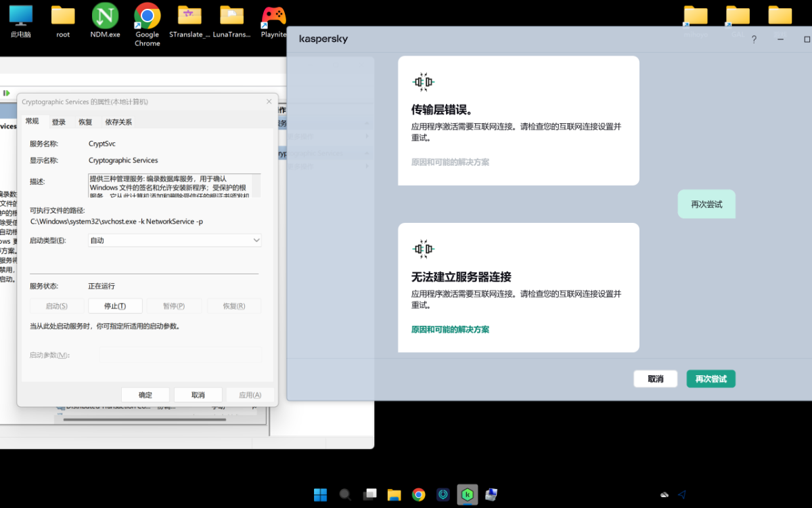
Task: Click the Cryptographic Services display name value
Action: (123, 161)
